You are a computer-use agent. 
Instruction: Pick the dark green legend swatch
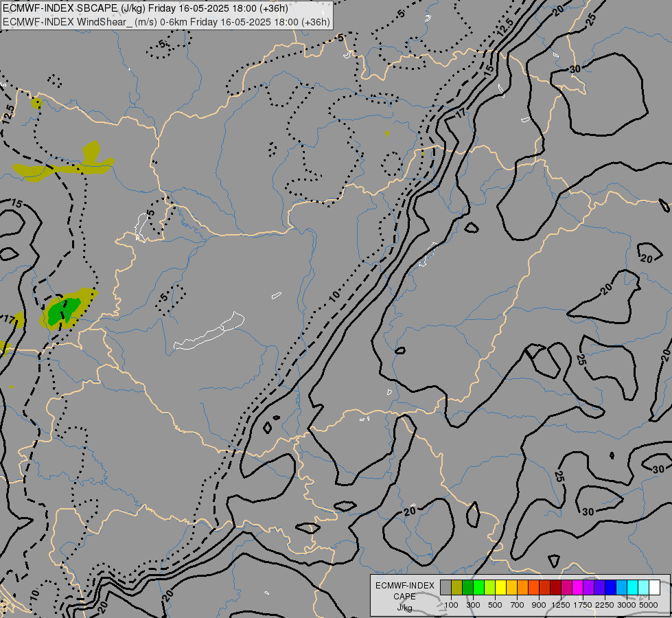(467, 588)
